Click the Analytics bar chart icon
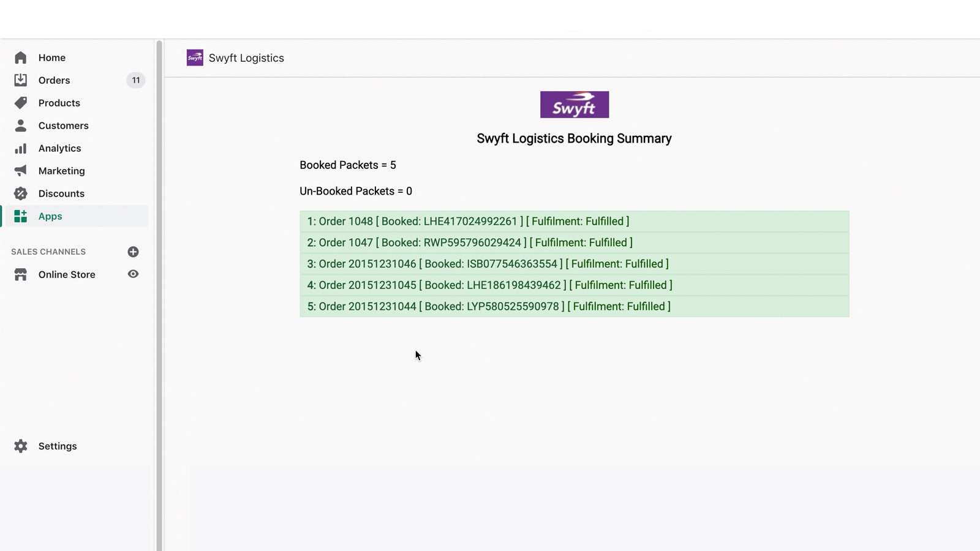 [x=20, y=148]
